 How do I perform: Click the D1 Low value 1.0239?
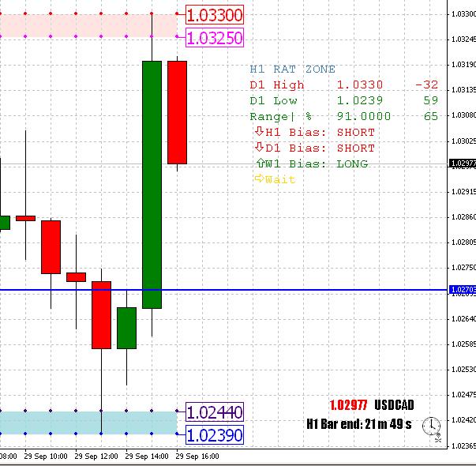pos(360,100)
